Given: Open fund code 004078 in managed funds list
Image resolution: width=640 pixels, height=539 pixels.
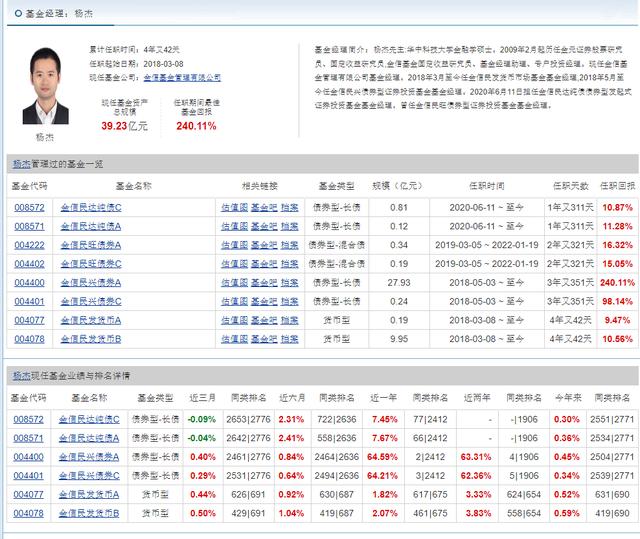Looking at the screenshot, I should pyautogui.click(x=29, y=339).
